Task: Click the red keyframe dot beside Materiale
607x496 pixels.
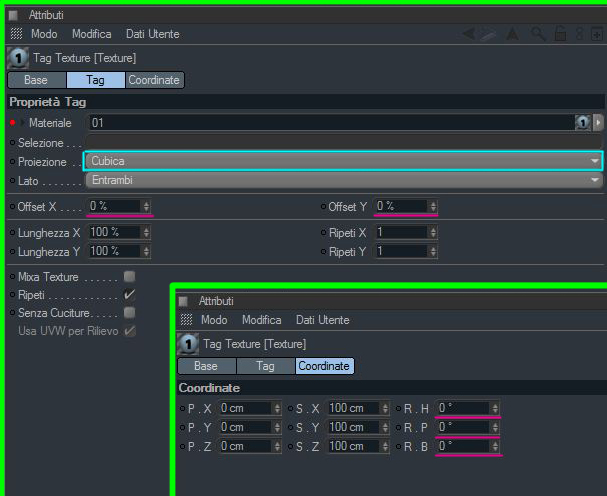Action: pos(12,123)
